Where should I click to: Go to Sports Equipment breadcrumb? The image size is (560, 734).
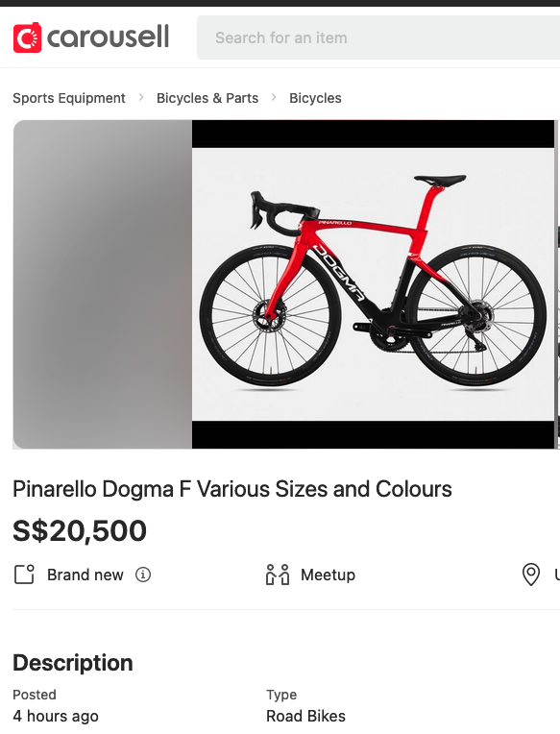69,98
